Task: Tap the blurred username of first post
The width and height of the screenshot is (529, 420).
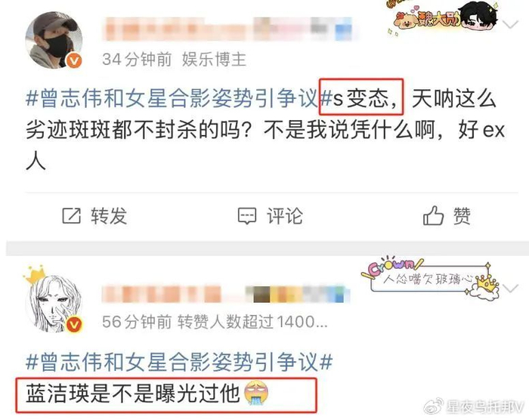Action: pyautogui.click(x=228, y=29)
